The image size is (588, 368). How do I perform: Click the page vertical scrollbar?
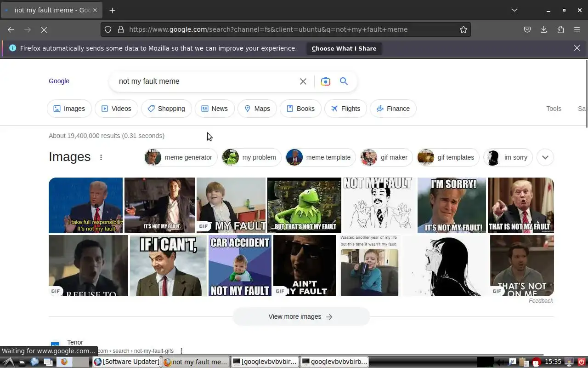tap(586, 94)
